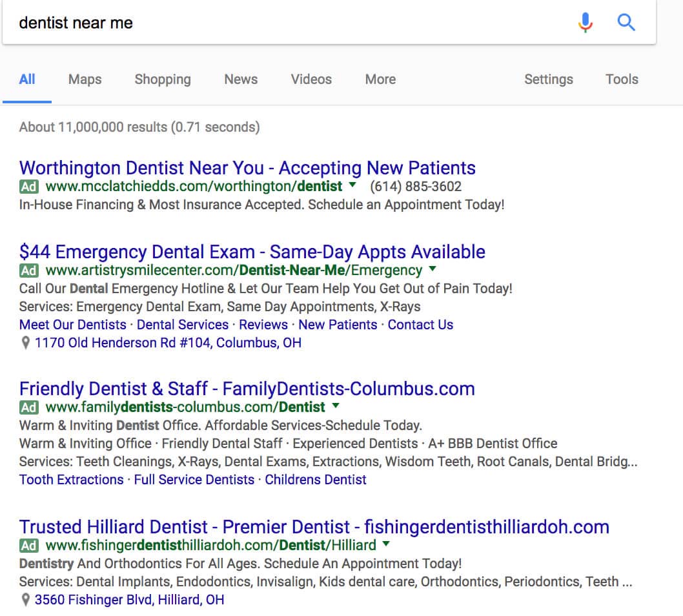Open search Settings menu
The image size is (683, 616).
tap(549, 79)
